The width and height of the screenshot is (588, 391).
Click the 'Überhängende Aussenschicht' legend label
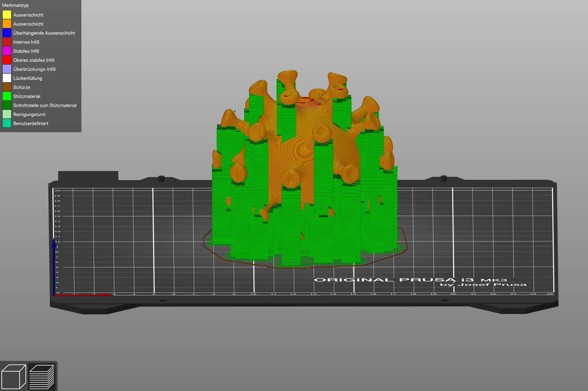tap(44, 33)
